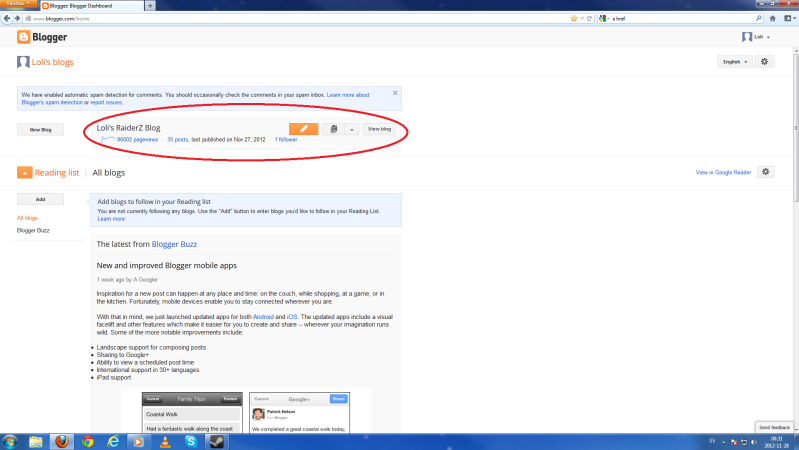
Task: Open Steam from the taskbar
Action: pyautogui.click(x=217, y=442)
